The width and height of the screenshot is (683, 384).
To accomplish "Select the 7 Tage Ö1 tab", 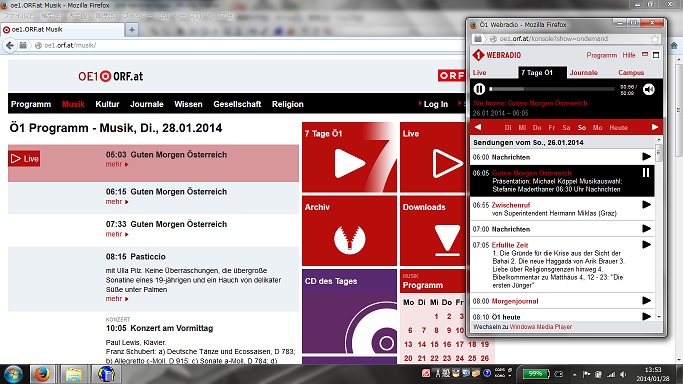I will [542, 73].
